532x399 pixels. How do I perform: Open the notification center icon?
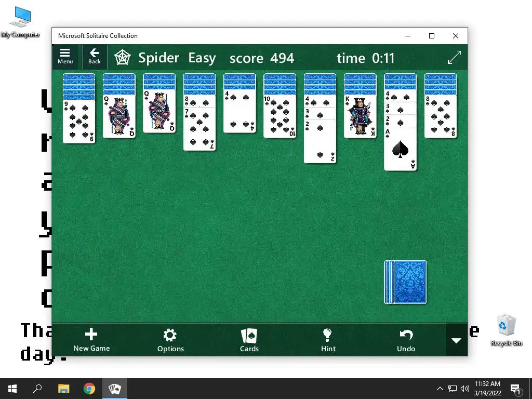click(x=515, y=389)
